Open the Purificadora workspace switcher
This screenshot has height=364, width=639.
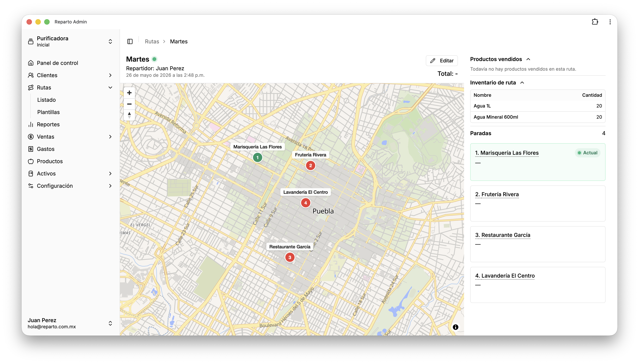pos(110,41)
